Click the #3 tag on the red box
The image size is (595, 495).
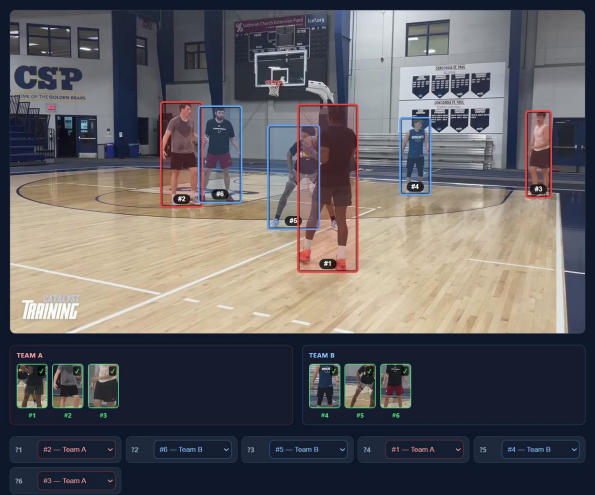click(538, 189)
